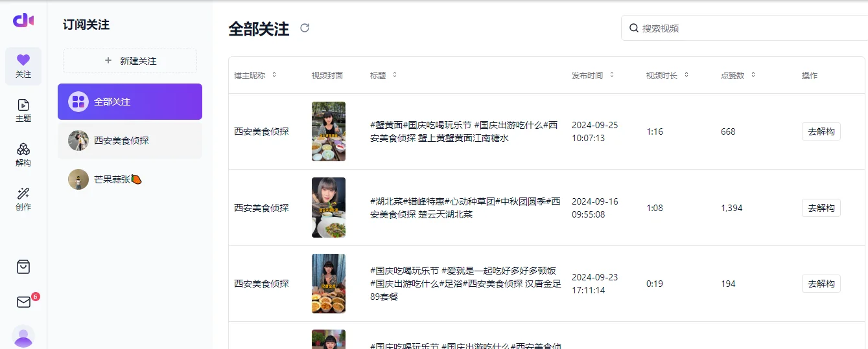Click the date 2024-09-16 09:55:08

click(x=595, y=208)
